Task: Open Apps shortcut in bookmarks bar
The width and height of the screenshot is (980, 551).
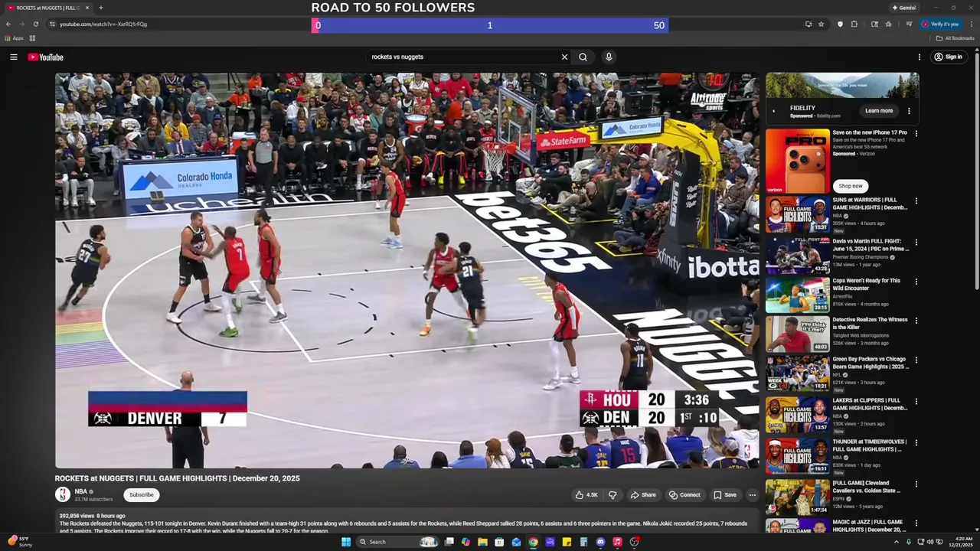Action: click(x=14, y=38)
